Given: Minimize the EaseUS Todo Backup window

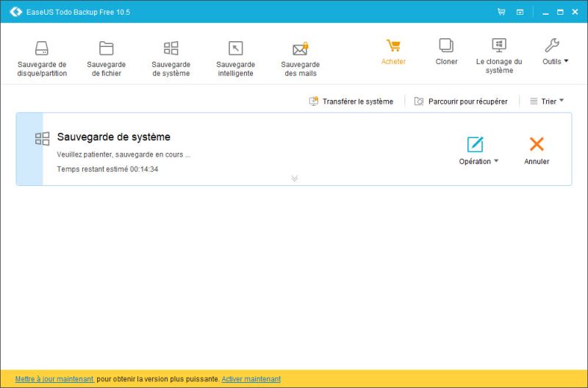Looking at the screenshot, I should pyautogui.click(x=545, y=12).
